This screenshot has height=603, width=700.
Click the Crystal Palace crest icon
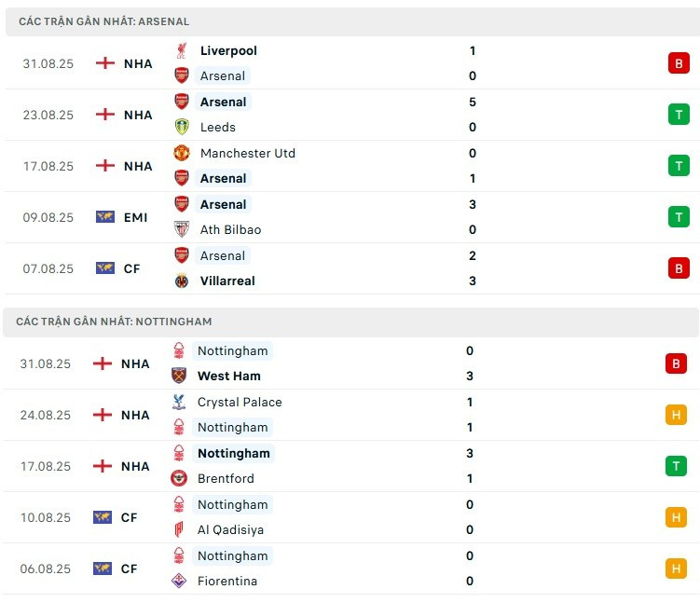click(179, 402)
